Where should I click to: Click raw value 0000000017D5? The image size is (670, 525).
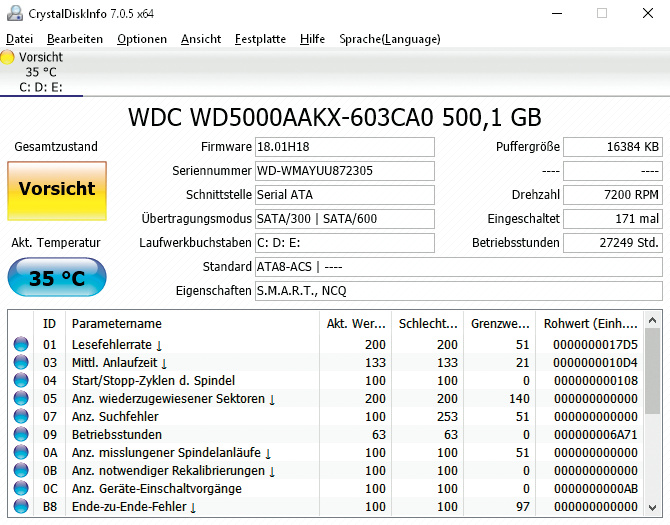pyautogui.click(x=595, y=344)
